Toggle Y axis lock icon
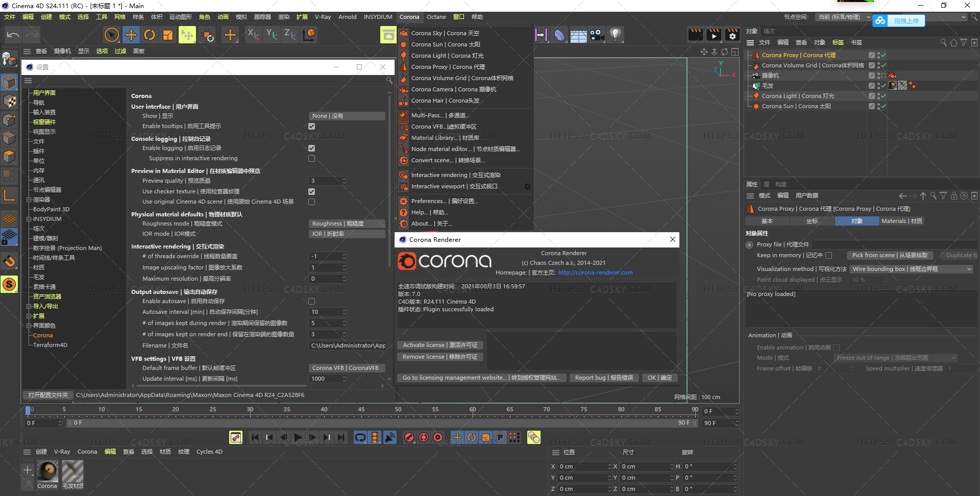Screen dimensions: 980x496 click(x=272, y=34)
